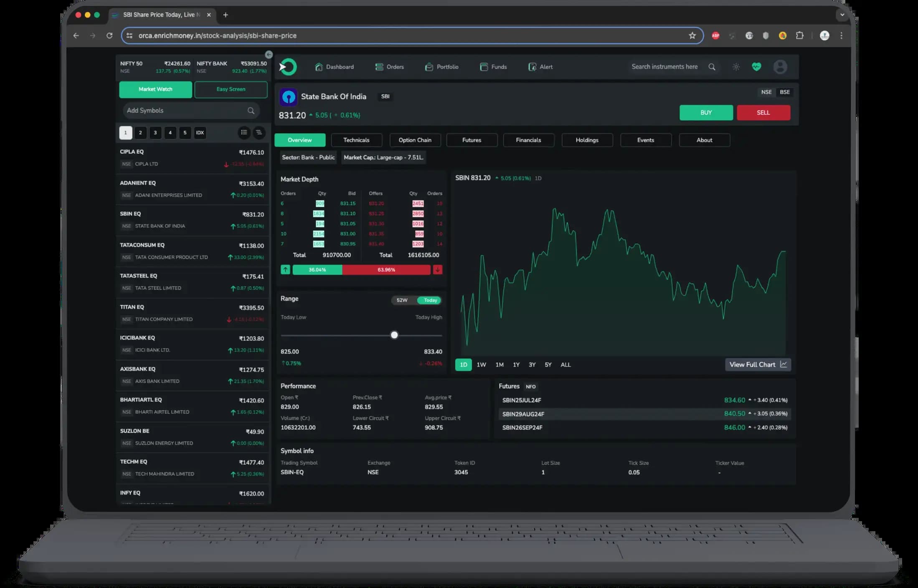Image resolution: width=918 pixels, height=588 pixels.
Task: Select the 1M chart timeframe
Action: (499, 365)
